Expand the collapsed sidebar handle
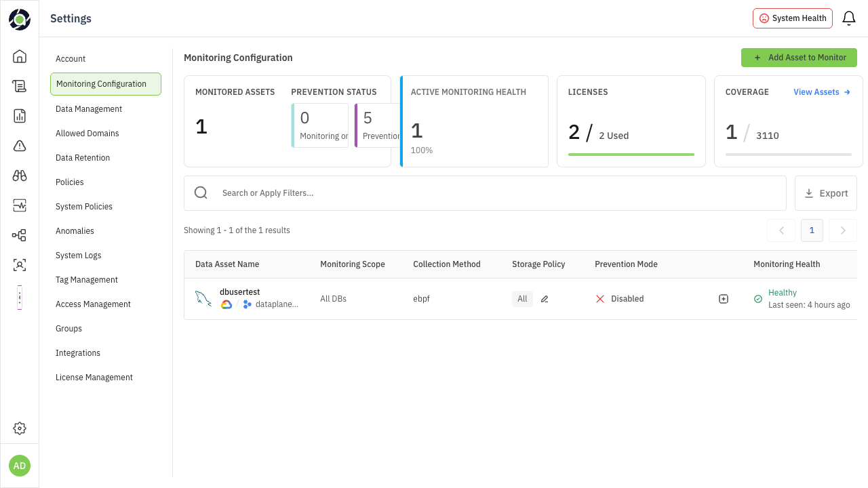The width and height of the screenshot is (868, 488). (x=20, y=298)
